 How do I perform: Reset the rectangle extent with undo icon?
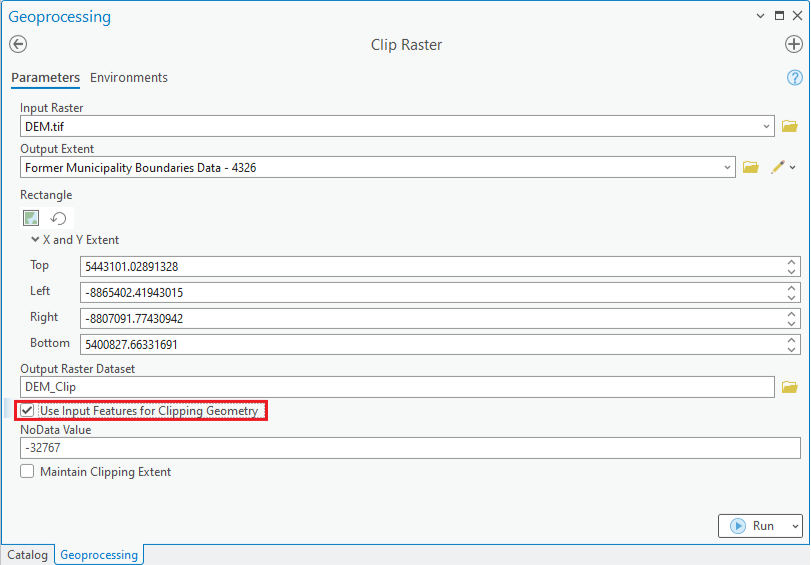pos(58,218)
